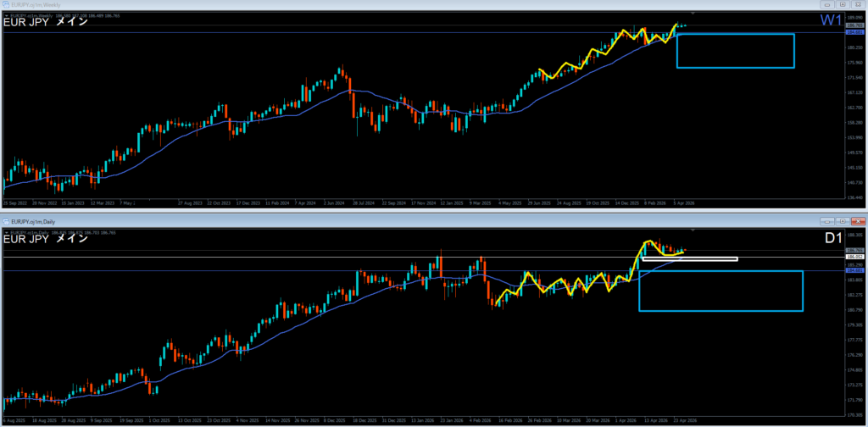Click the D1 timeframe label
Viewport: 868px width, 427px height.
832,238
